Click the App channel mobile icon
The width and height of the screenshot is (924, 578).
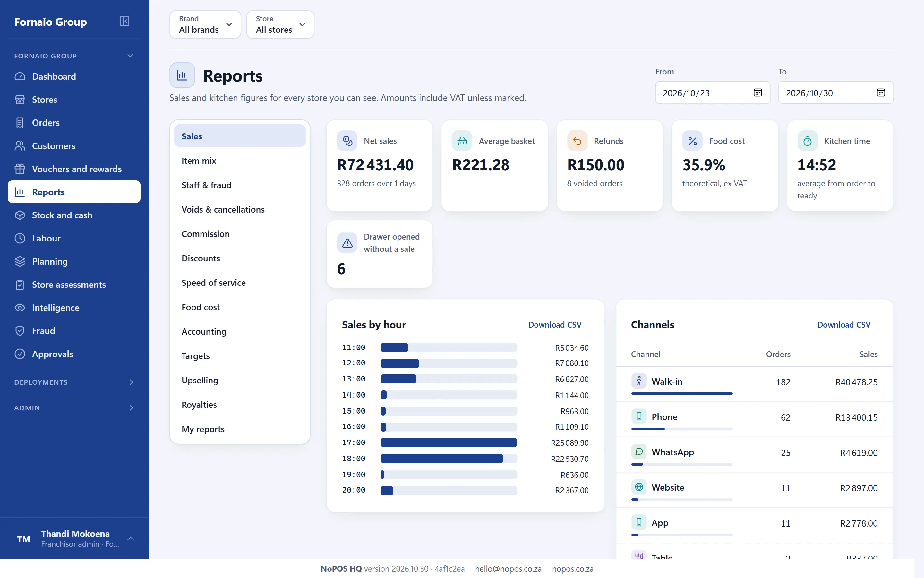point(639,522)
